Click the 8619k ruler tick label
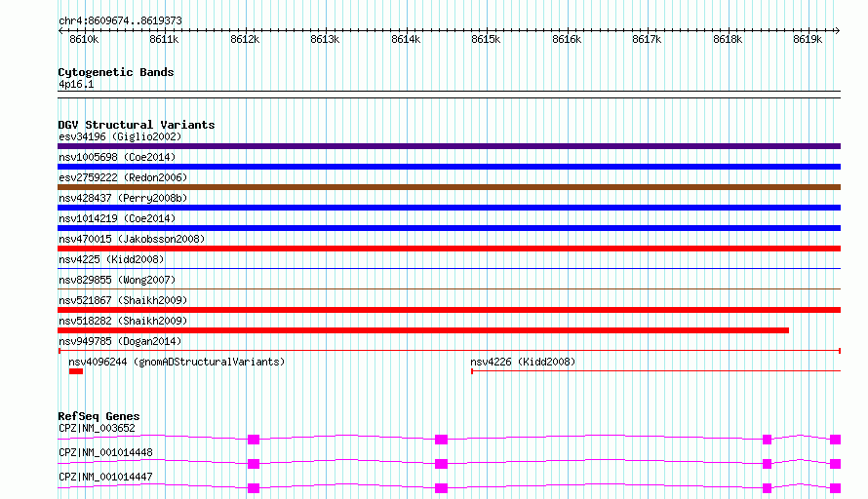The height and width of the screenshot is (499, 868). coord(808,39)
